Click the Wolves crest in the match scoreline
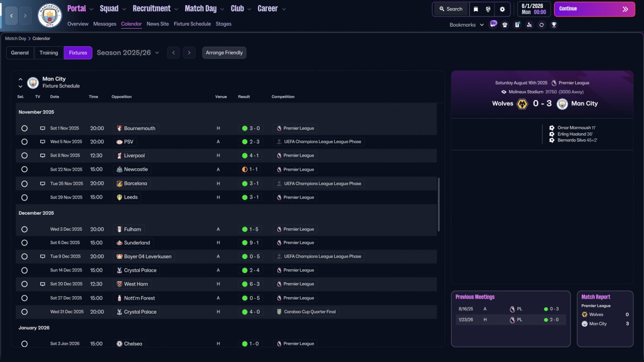The width and height of the screenshot is (644, 362). (x=522, y=104)
